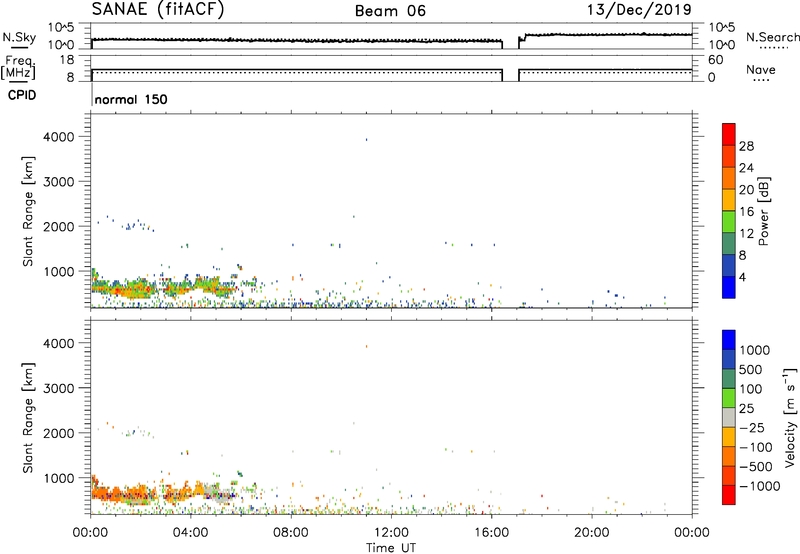Click the '-500' Velocity colorbar label
The image size is (800, 554).
[756, 467]
